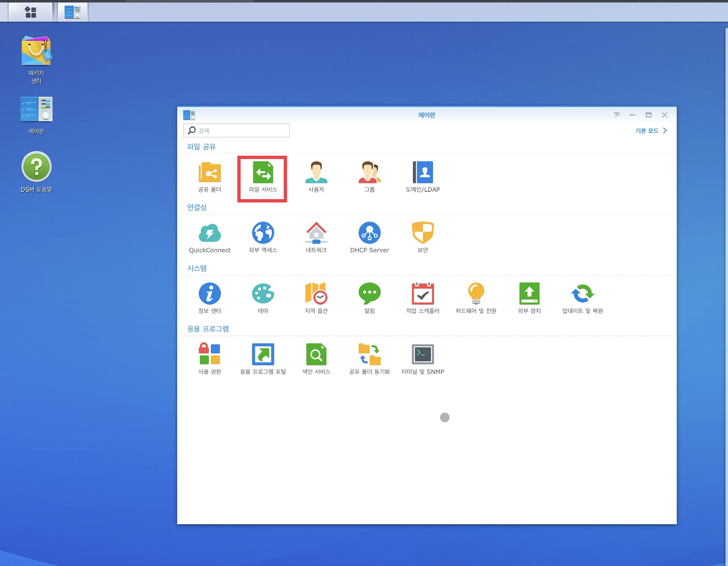Viewport: 728px width, 566px height.
Task: Open 업데이트 및 복원 settings
Action: pos(582,298)
